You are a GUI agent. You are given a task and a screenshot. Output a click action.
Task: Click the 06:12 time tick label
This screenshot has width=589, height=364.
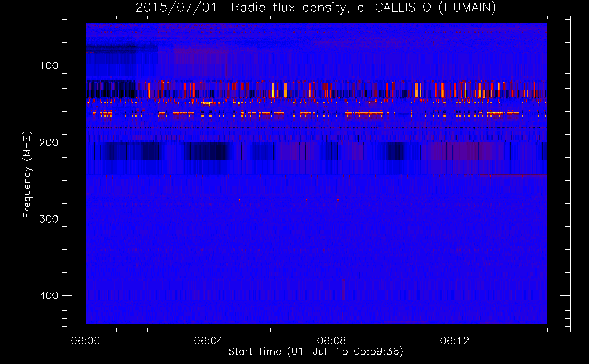coord(455,341)
